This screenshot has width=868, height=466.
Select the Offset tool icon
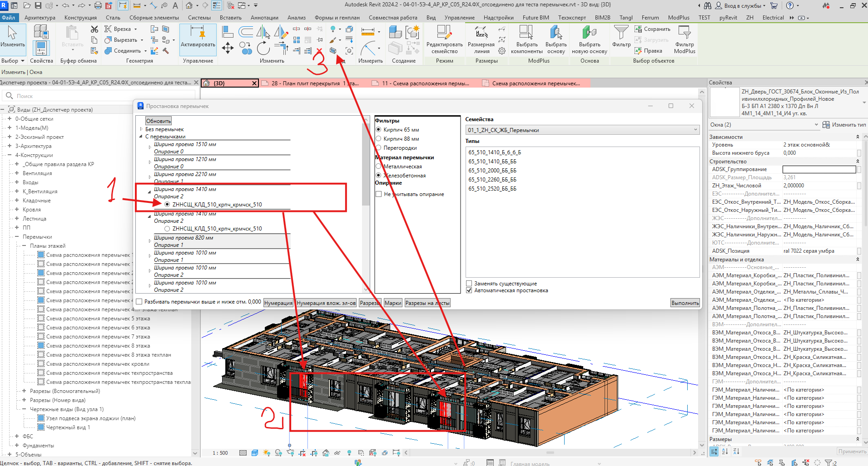246,32
